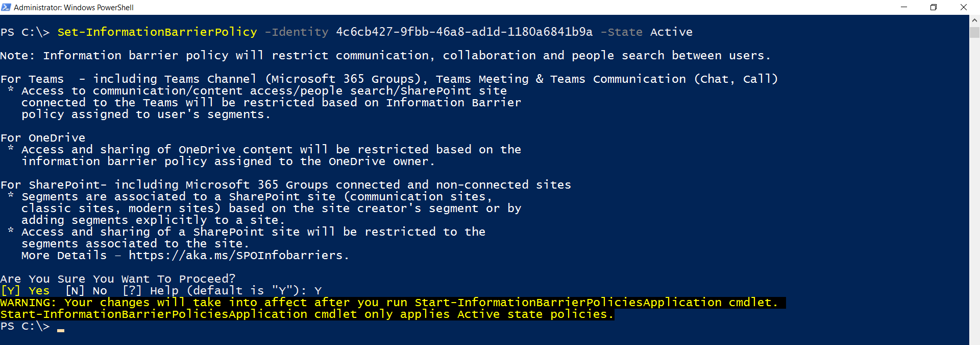Click the vertical scrollbar thumb
980x345 pixels.
pyautogui.click(x=974, y=32)
